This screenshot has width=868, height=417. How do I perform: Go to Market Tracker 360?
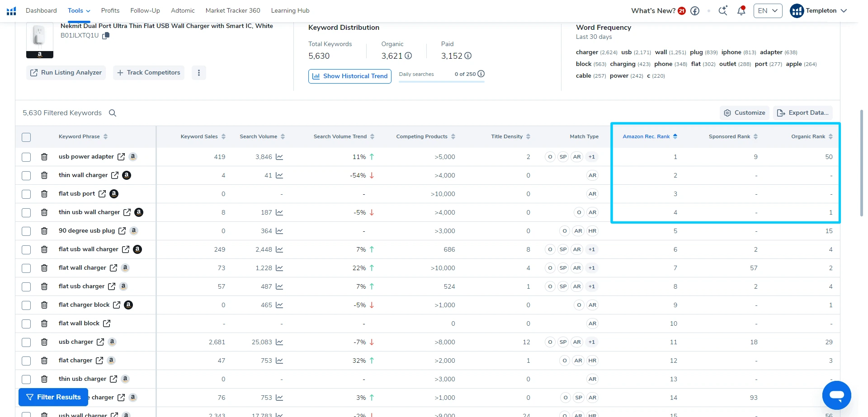coord(233,11)
